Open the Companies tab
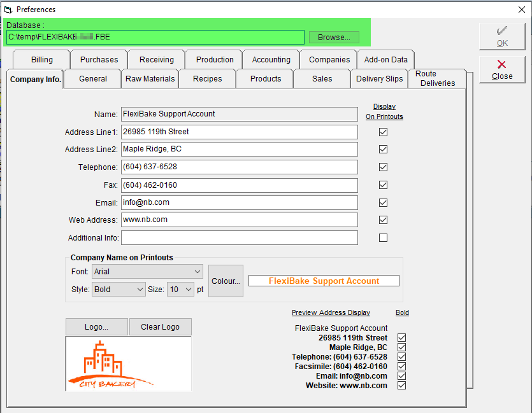The width and height of the screenshot is (532, 413). 329,60
